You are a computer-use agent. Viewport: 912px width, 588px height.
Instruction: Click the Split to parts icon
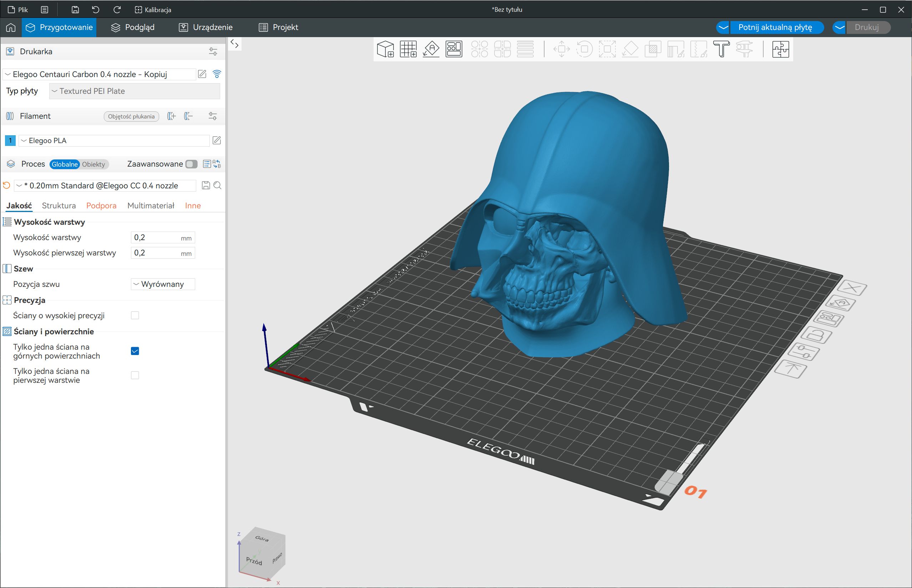tap(502, 49)
